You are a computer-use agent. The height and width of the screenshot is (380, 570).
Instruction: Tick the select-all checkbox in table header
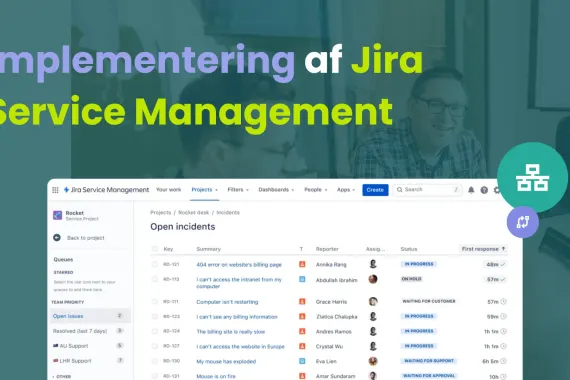point(155,249)
